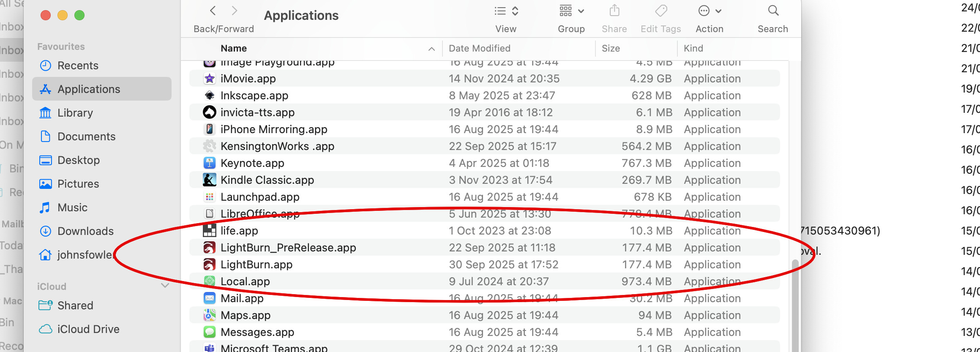
Task: Open the View options dropdown
Action: [506, 11]
